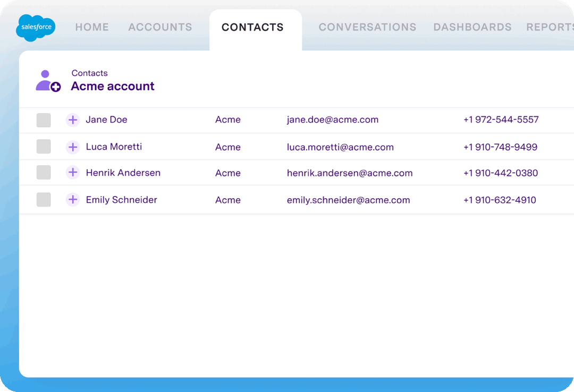Screen dimensions: 574x392
Task: Tick Henrik Andersen's row checkbox
Action: [43, 173]
